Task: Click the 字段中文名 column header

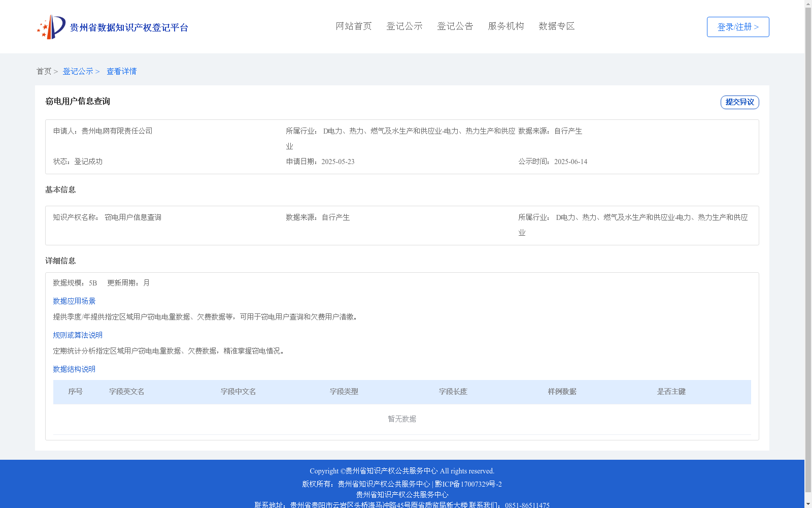Action: pos(239,392)
